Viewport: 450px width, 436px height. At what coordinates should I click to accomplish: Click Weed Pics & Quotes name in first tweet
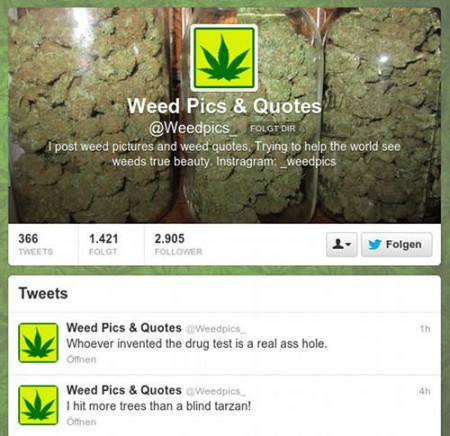(x=124, y=328)
